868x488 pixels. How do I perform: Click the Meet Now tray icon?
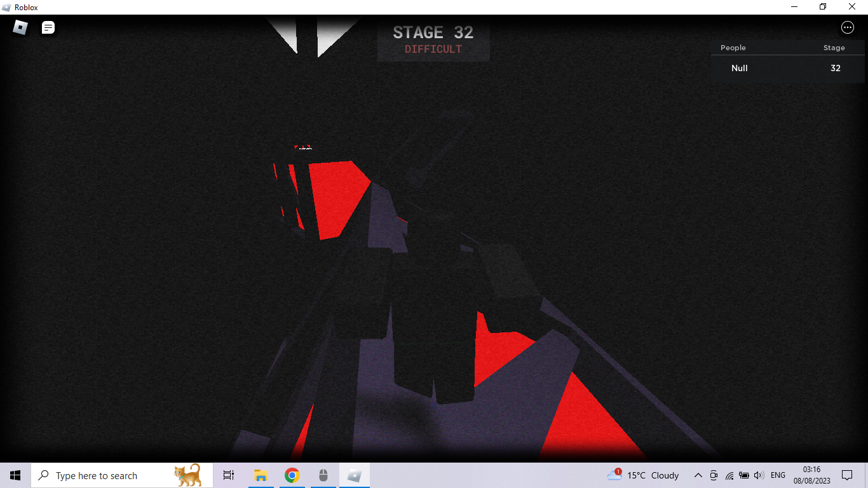coord(714,475)
